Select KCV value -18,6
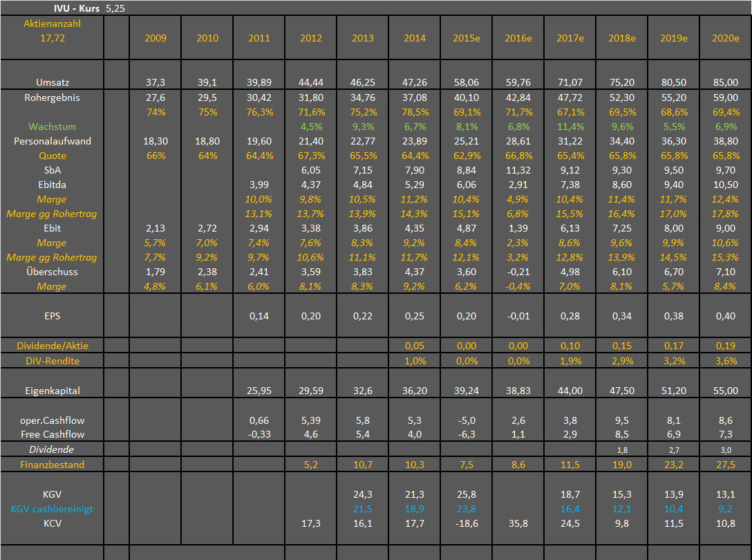752x560 pixels. point(466,523)
